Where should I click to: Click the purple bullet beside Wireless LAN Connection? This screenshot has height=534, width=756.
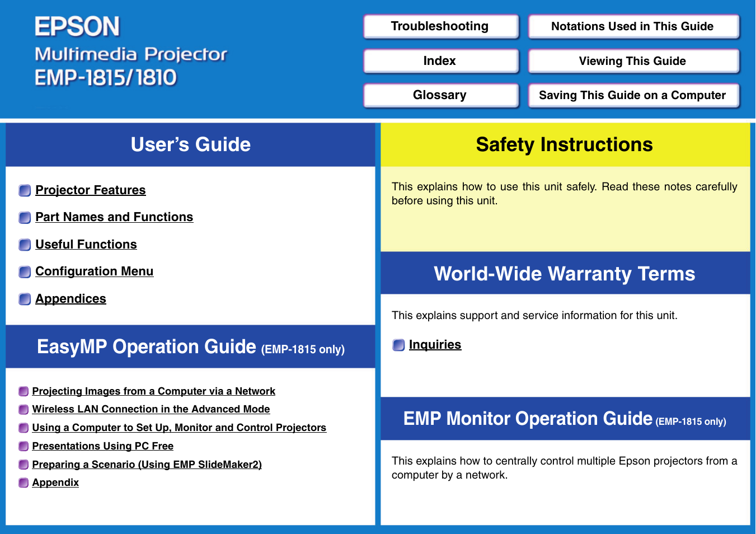coord(24,410)
